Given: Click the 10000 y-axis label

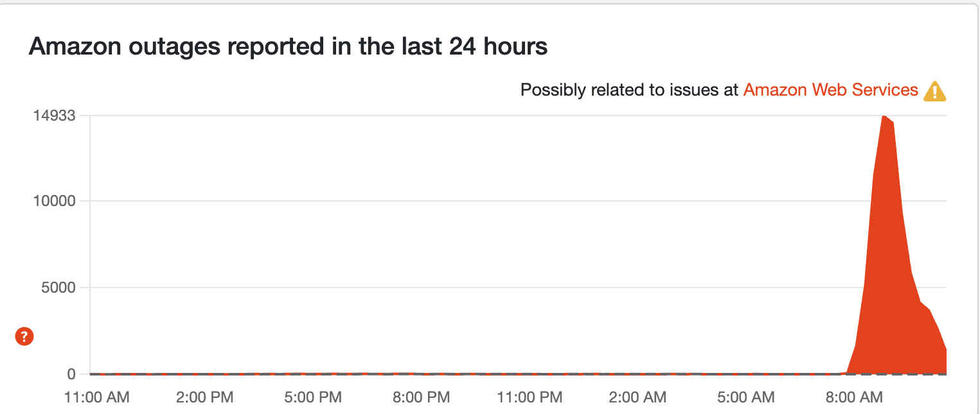Looking at the screenshot, I should (x=55, y=201).
